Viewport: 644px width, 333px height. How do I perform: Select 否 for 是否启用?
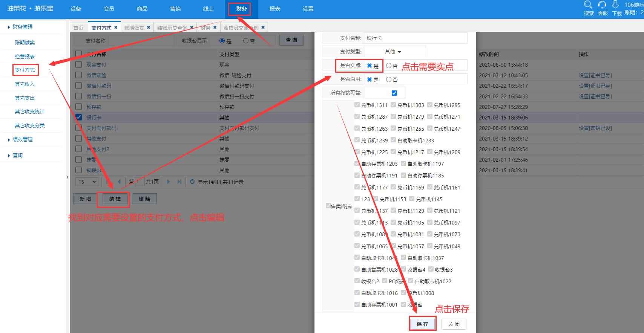click(389, 79)
